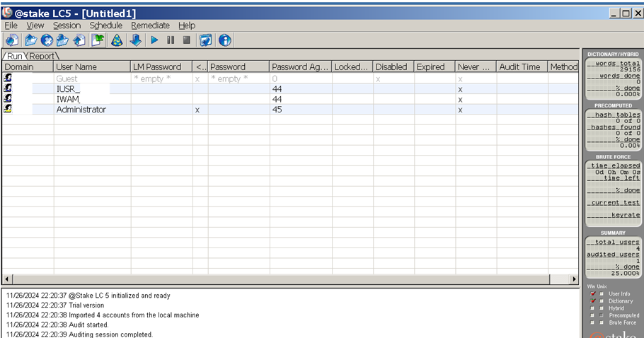This screenshot has height=338, width=644.
Task: Open the View menu
Action: 35,25
